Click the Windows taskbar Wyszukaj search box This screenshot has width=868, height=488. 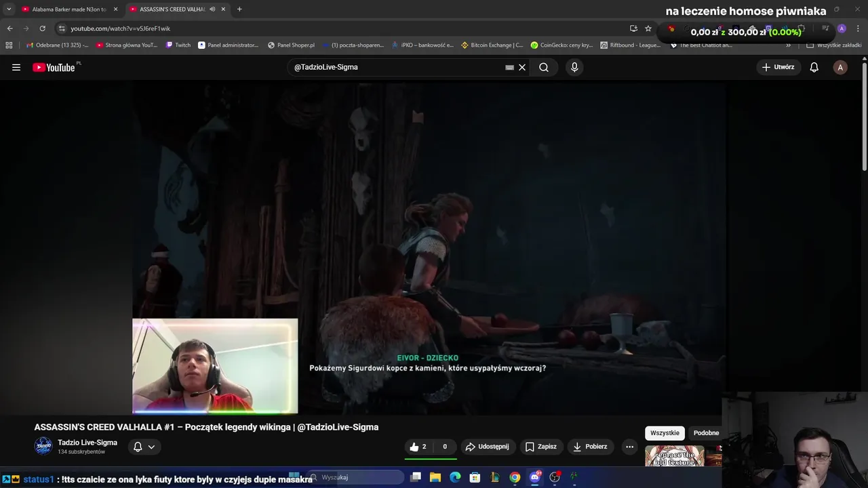click(x=356, y=477)
